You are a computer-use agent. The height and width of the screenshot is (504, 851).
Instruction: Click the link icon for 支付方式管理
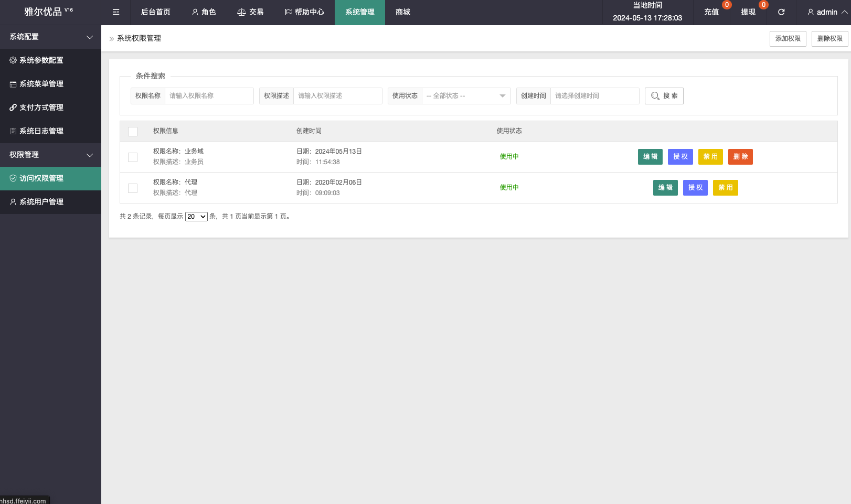pyautogui.click(x=13, y=108)
